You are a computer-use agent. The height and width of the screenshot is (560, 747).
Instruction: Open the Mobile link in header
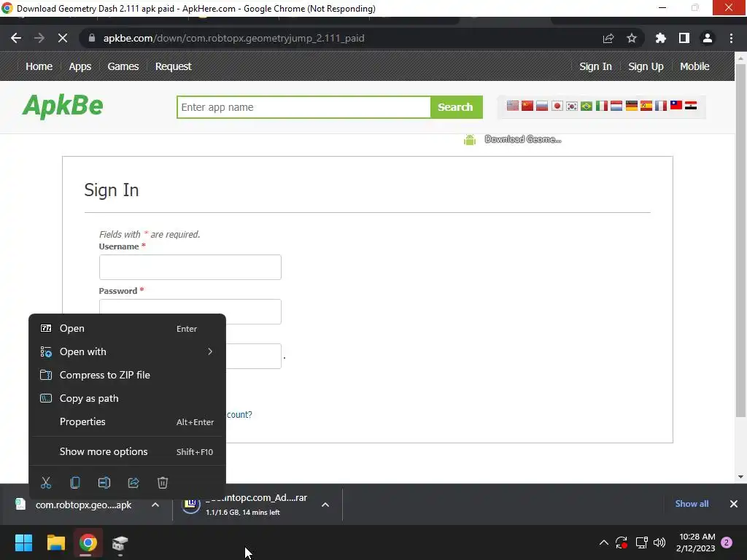pos(694,66)
